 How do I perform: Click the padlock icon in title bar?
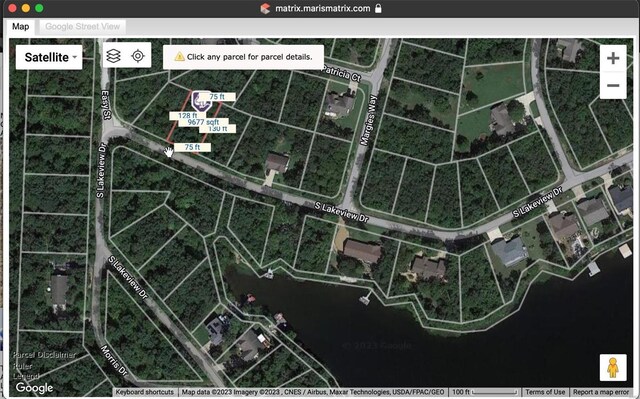click(378, 8)
